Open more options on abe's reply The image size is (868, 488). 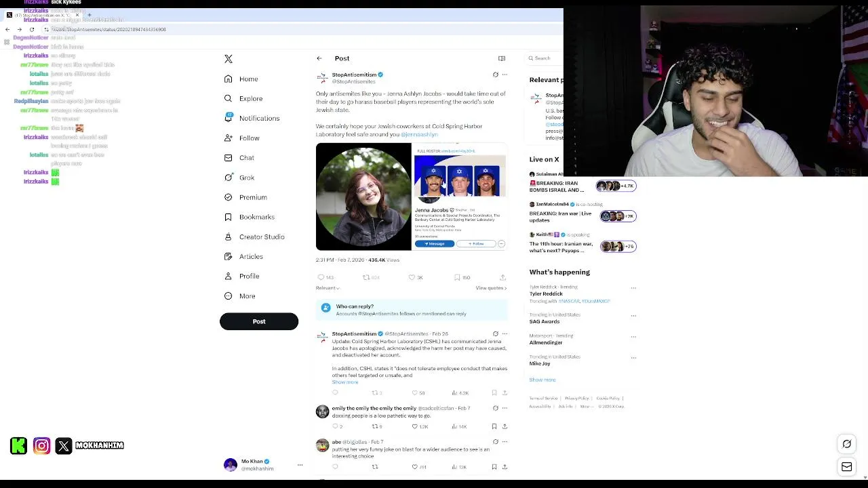click(x=505, y=442)
